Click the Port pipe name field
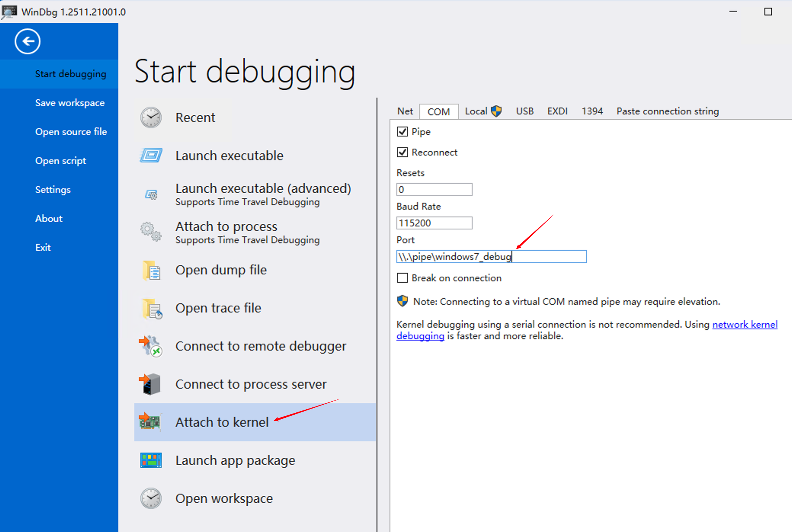This screenshot has width=792, height=532. [x=491, y=256]
